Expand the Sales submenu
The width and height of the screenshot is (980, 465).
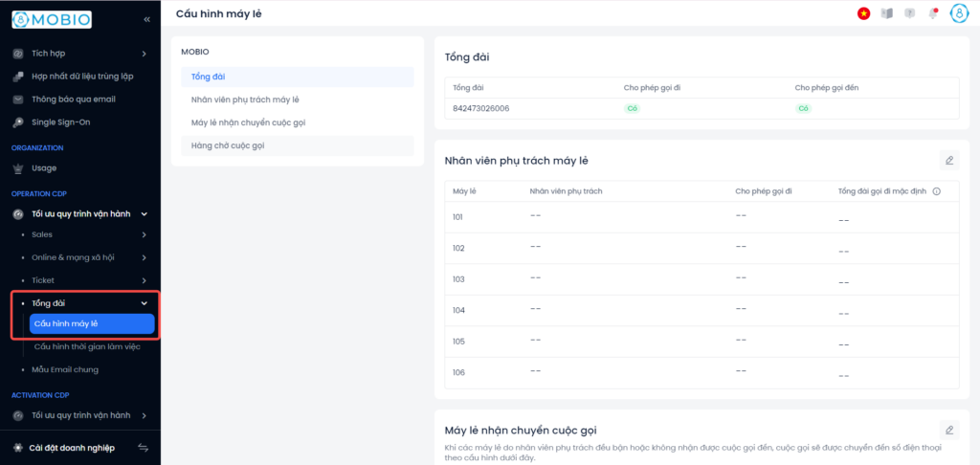pyautogui.click(x=144, y=234)
